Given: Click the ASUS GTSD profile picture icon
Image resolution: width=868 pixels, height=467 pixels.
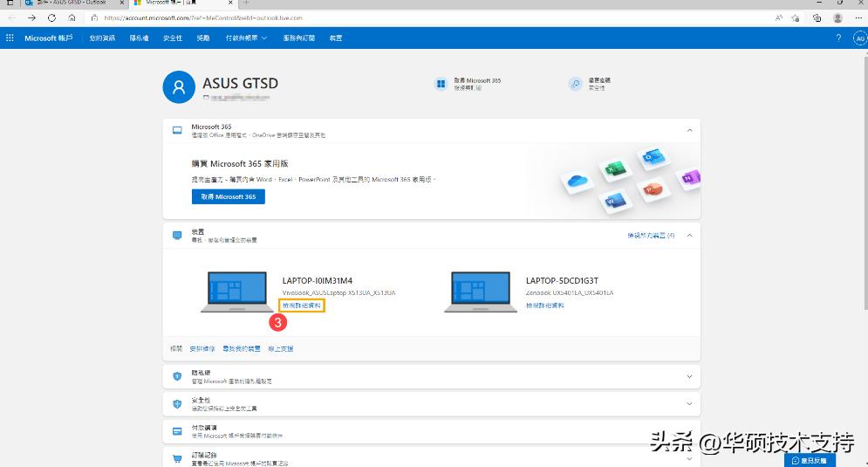Looking at the screenshot, I should coord(179,87).
